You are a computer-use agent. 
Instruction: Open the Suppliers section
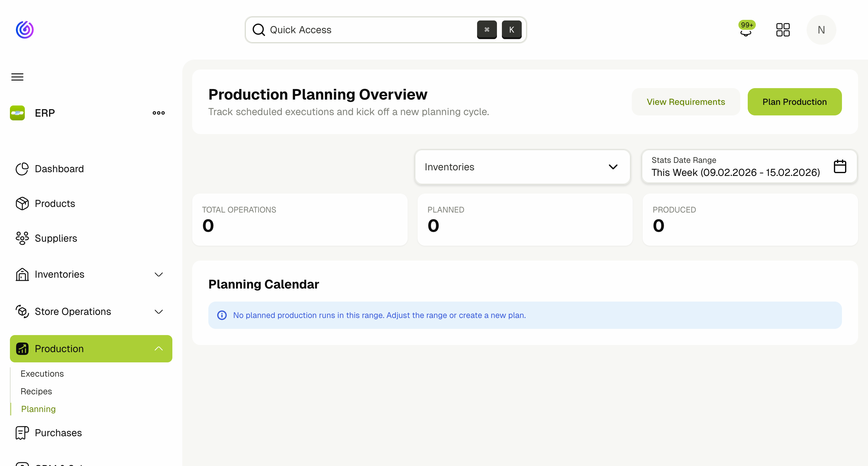point(56,238)
